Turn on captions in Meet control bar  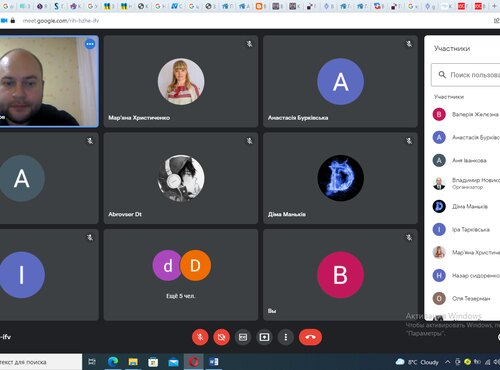click(x=243, y=337)
